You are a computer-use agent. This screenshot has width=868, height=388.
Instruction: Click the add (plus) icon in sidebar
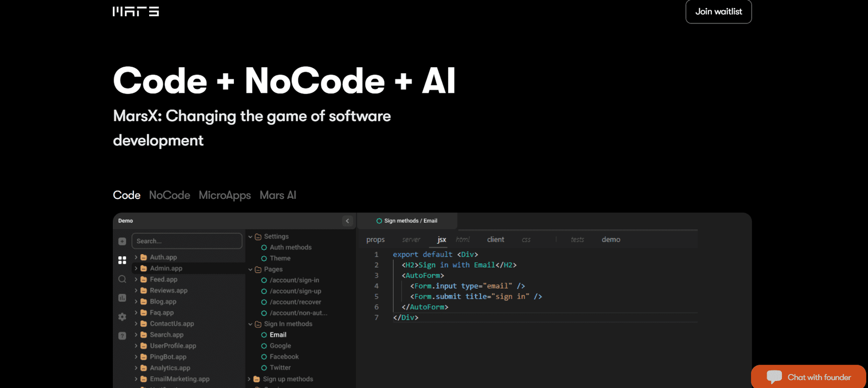(x=122, y=241)
